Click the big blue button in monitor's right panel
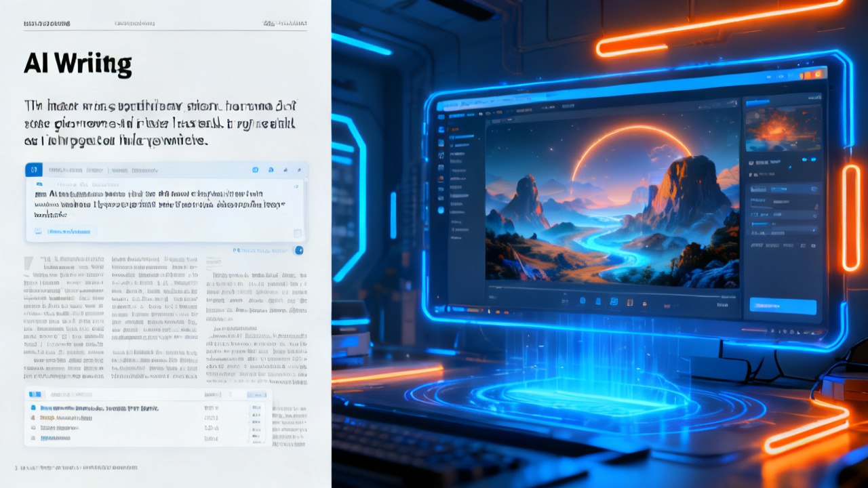The width and height of the screenshot is (868, 488). point(783,306)
